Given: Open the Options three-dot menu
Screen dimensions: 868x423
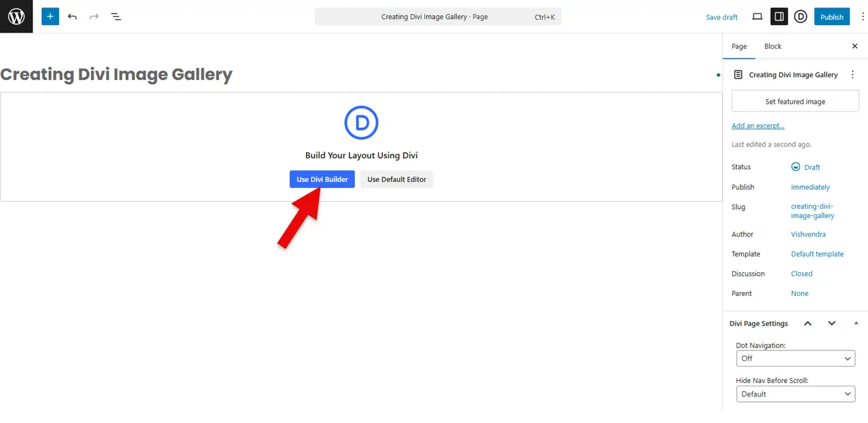Looking at the screenshot, I should (x=863, y=17).
